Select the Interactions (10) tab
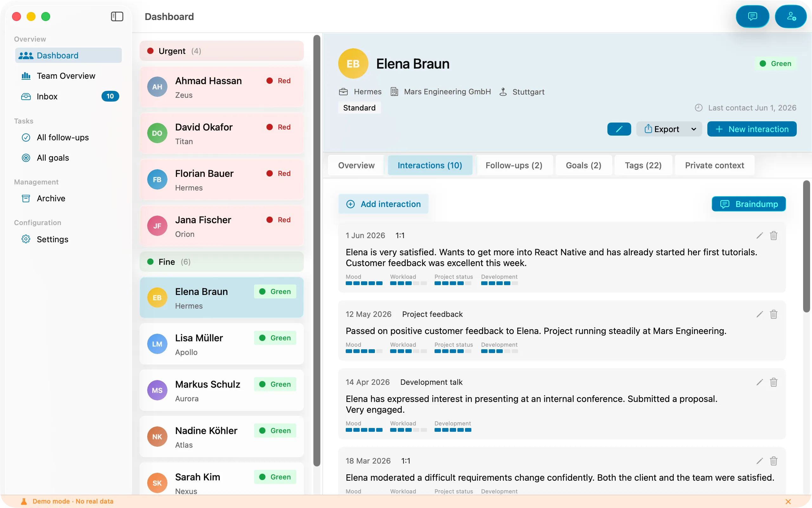The height and width of the screenshot is (508, 812). pos(430,165)
